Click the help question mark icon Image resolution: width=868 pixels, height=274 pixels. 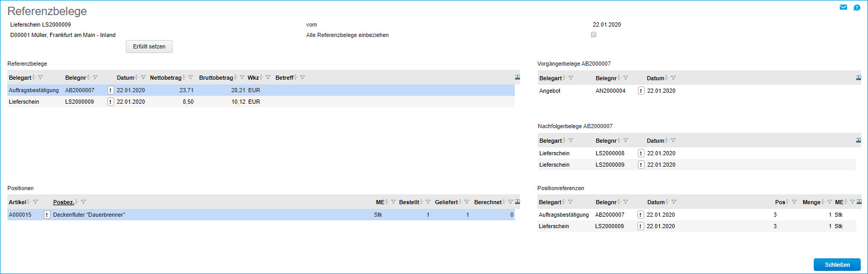click(x=857, y=7)
